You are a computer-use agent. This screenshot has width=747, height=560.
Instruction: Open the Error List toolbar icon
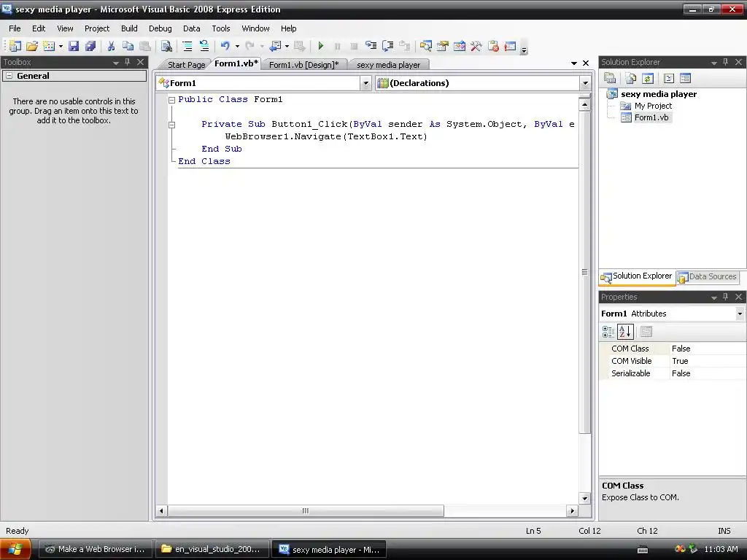(493, 46)
